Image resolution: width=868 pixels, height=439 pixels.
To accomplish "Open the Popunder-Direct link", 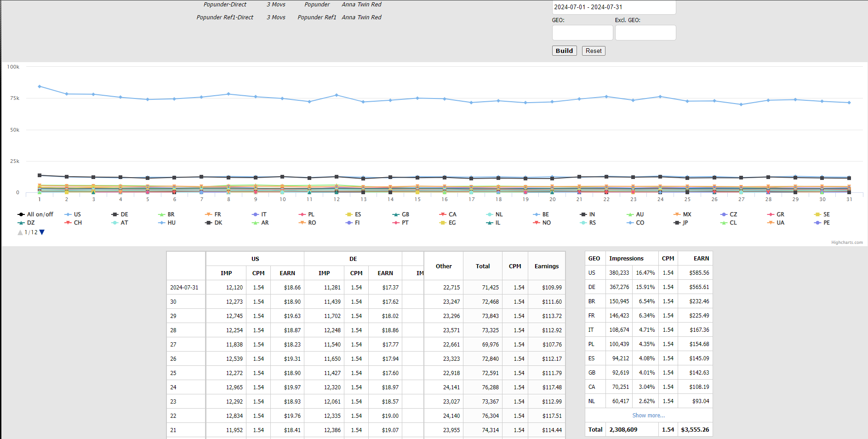I will (225, 5).
